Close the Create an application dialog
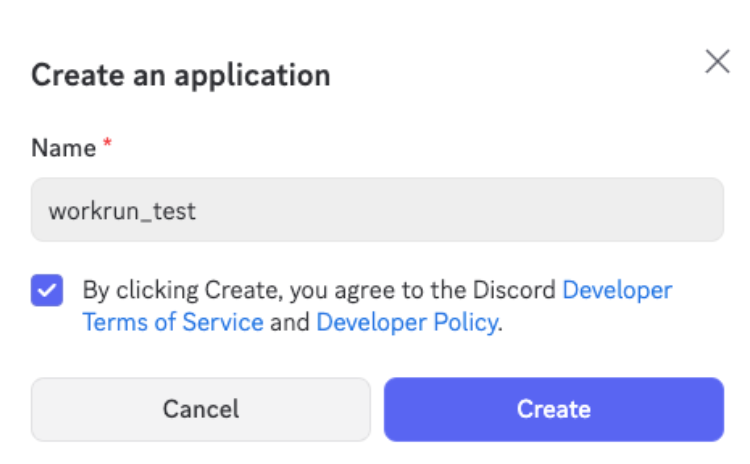 pos(717,62)
